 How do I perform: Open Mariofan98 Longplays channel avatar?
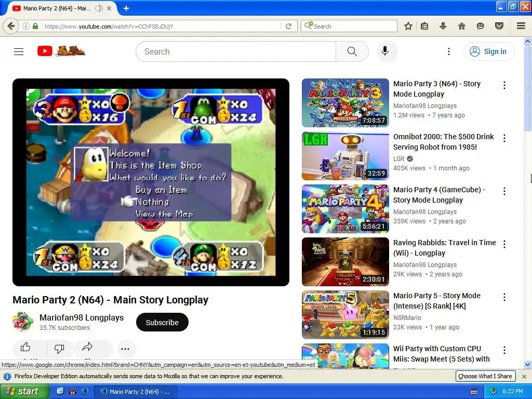23,322
